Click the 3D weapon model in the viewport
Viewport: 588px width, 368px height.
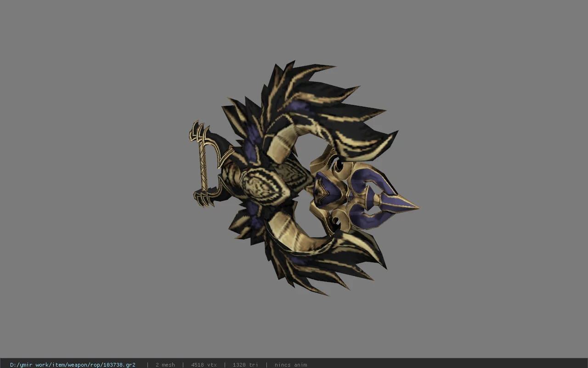(x=304, y=178)
